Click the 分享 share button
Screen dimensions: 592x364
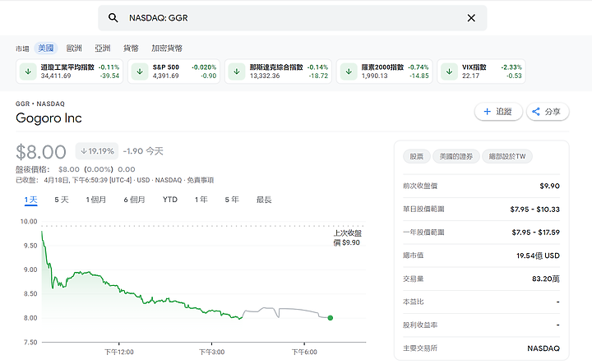pyautogui.click(x=548, y=112)
